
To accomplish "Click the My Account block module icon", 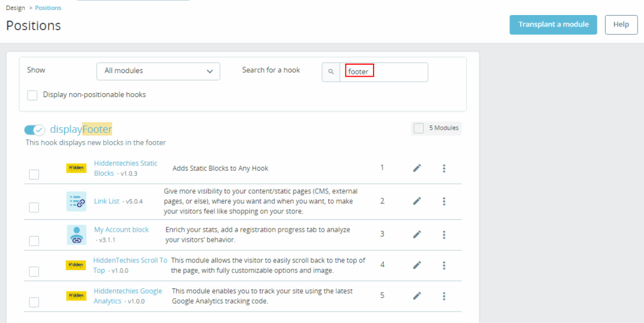I will point(76,234).
